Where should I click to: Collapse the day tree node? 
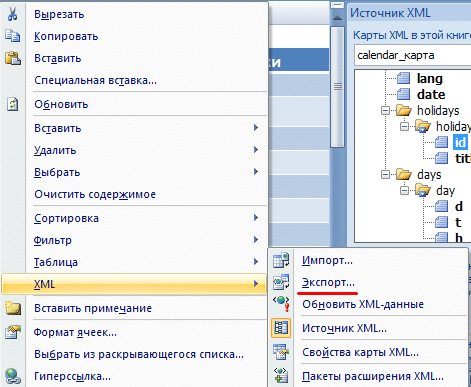coord(404,190)
